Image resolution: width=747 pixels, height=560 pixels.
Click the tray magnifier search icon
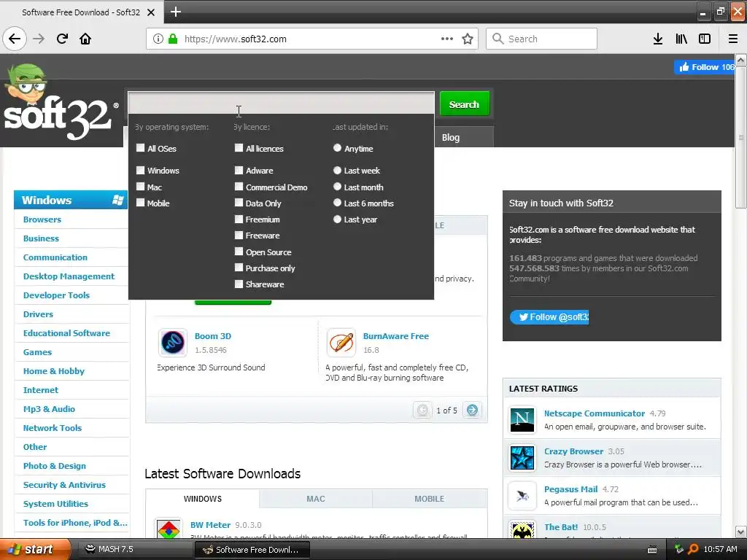[693, 549]
